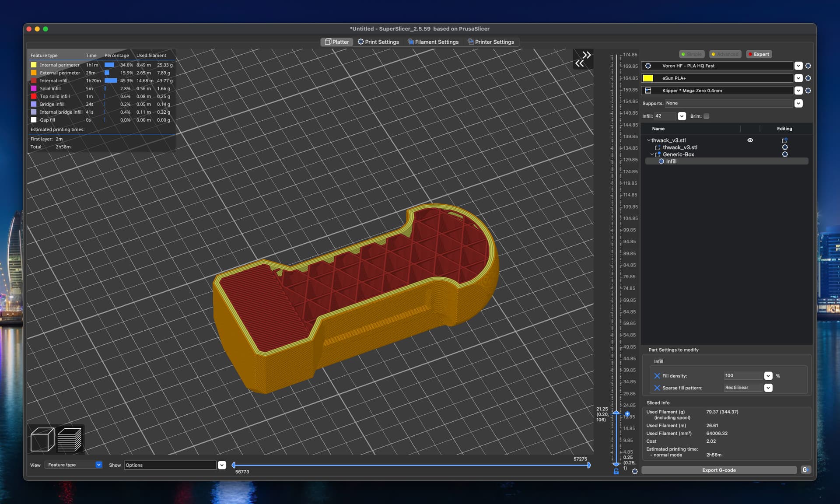The width and height of the screenshot is (840, 504).
Task: Collapse the sidebar with the double-arrow icon
Action: 583,59
